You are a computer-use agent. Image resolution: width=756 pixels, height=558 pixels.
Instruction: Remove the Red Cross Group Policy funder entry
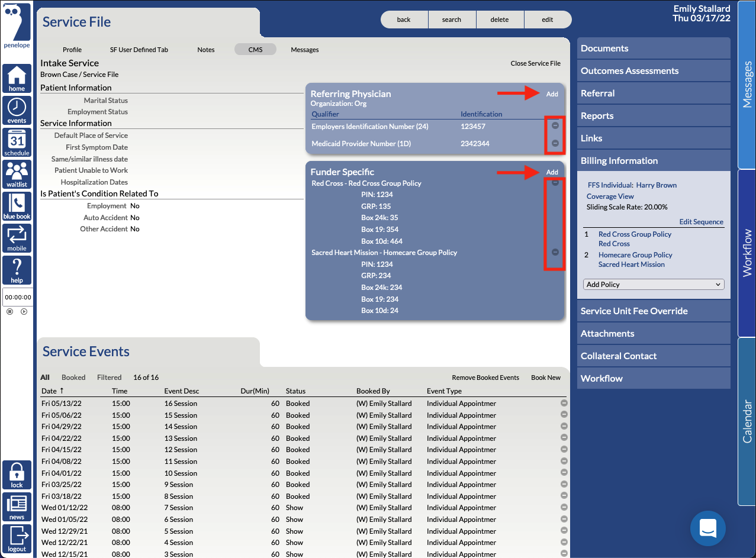[555, 183]
